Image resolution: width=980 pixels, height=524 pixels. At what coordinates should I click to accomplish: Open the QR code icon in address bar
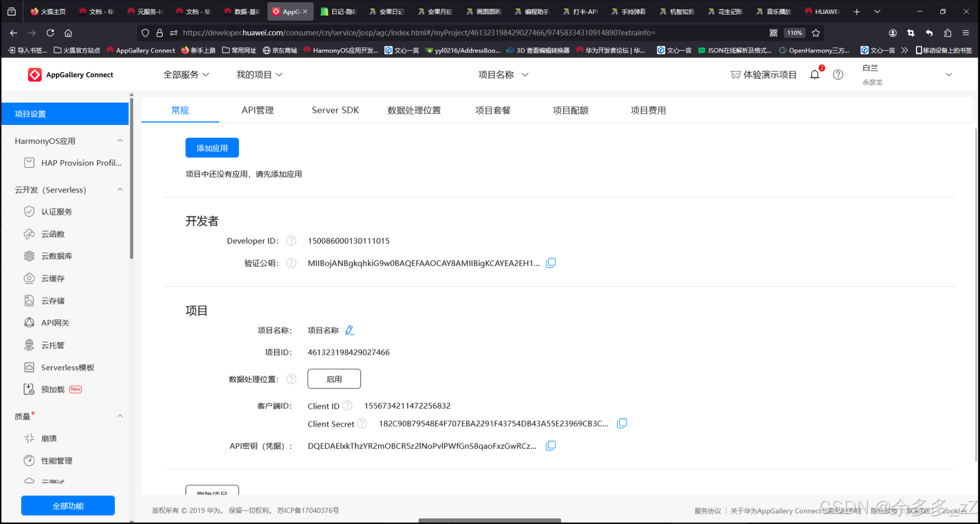click(x=773, y=33)
